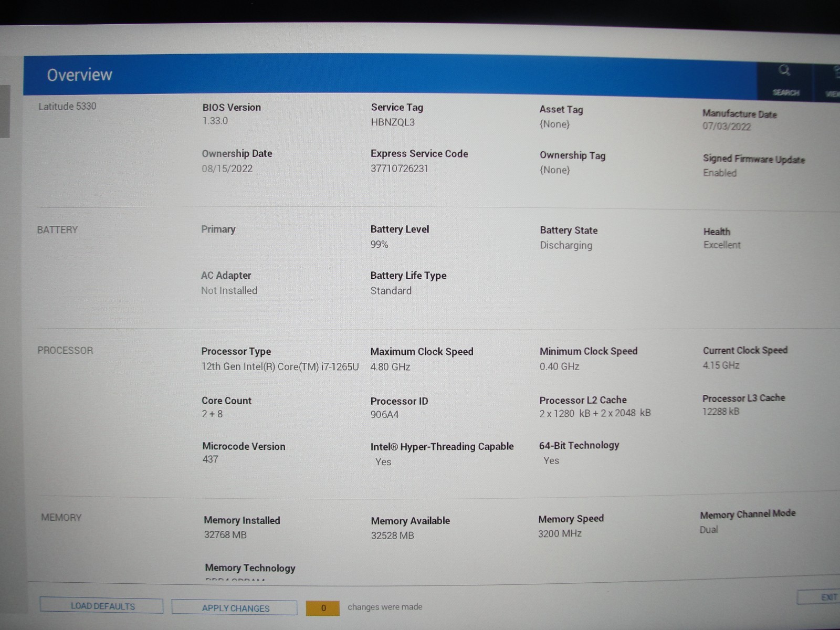Click Ownership Tag value {None}
Image resolution: width=840 pixels, height=630 pixels.
click(x=555, y=170)
